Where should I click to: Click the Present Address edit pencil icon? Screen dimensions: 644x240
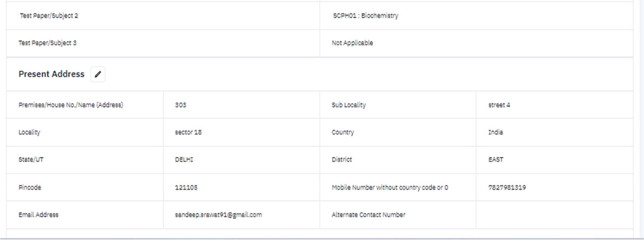coord(98,74)
